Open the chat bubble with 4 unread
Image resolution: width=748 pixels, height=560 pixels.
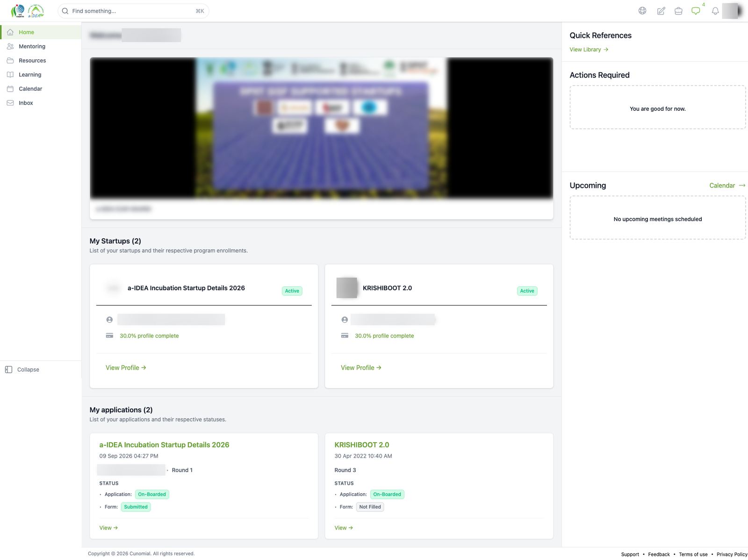(696, 11)
